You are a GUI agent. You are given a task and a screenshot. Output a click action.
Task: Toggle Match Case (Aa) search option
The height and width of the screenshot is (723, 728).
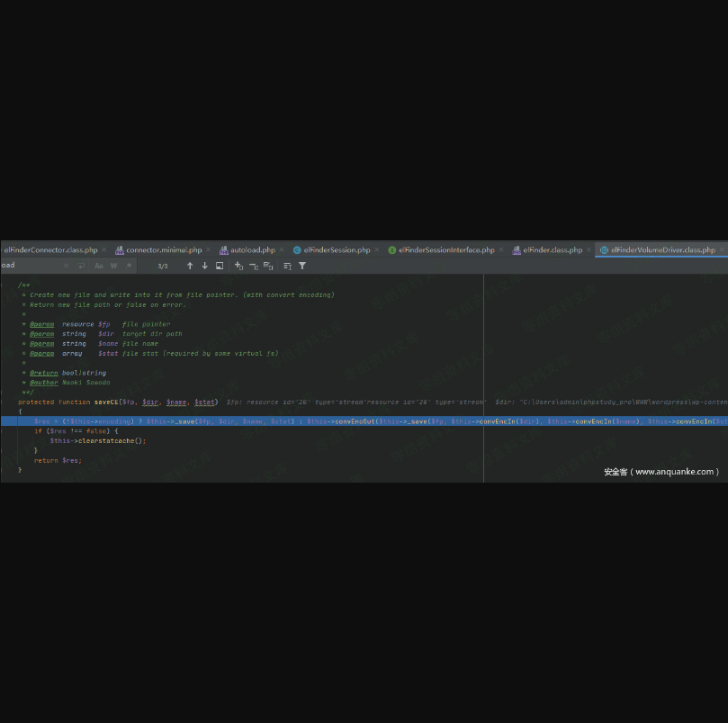click(99, 266)
